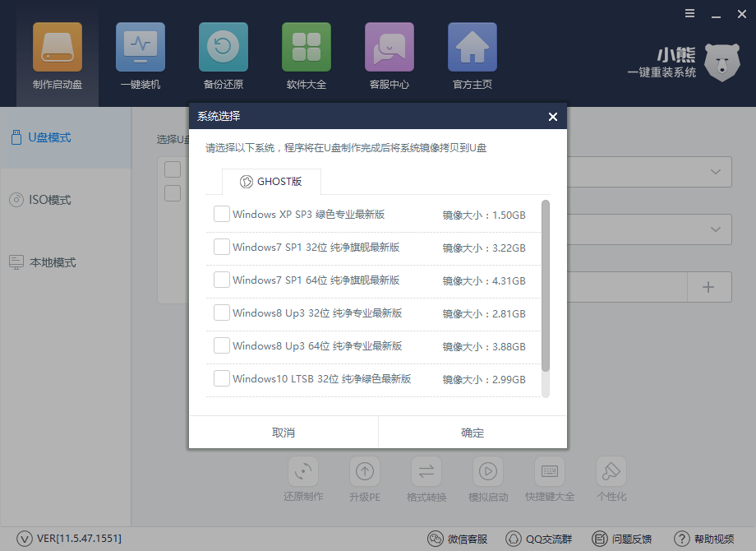Check Windows8 Up3 32位 纯净专业最新版

(x=221, y=313)
